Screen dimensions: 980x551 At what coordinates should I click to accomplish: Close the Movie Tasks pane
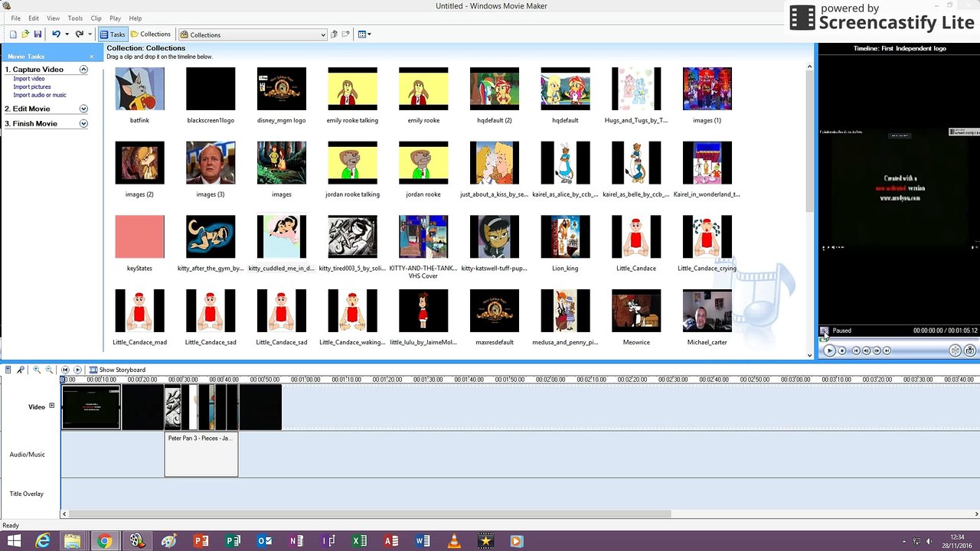coord(92,57)
